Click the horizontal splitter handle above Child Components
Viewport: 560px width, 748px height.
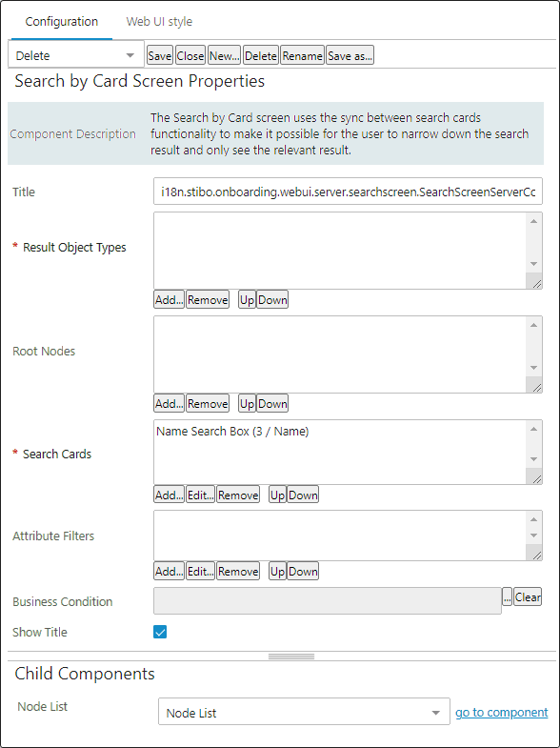(290, 657)
